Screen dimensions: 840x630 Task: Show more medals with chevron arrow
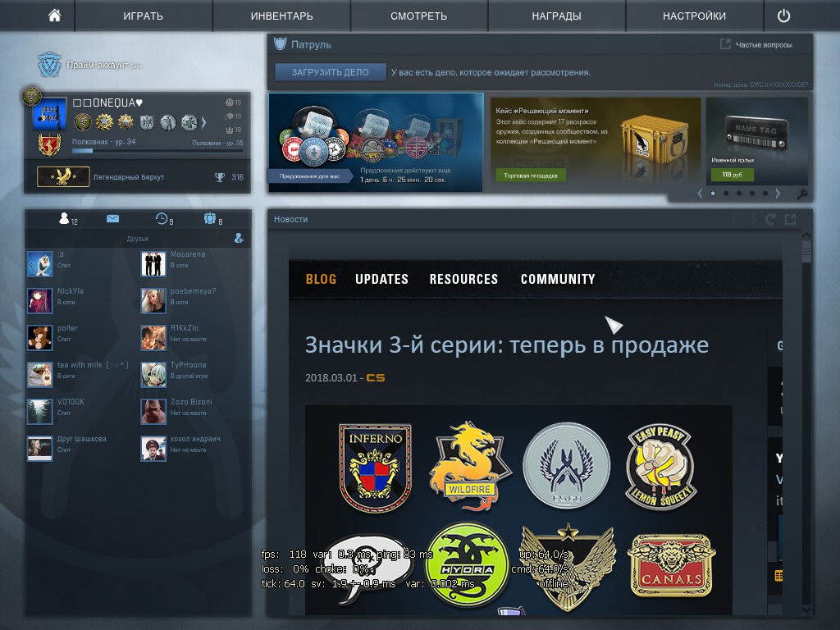pos(203,123)
